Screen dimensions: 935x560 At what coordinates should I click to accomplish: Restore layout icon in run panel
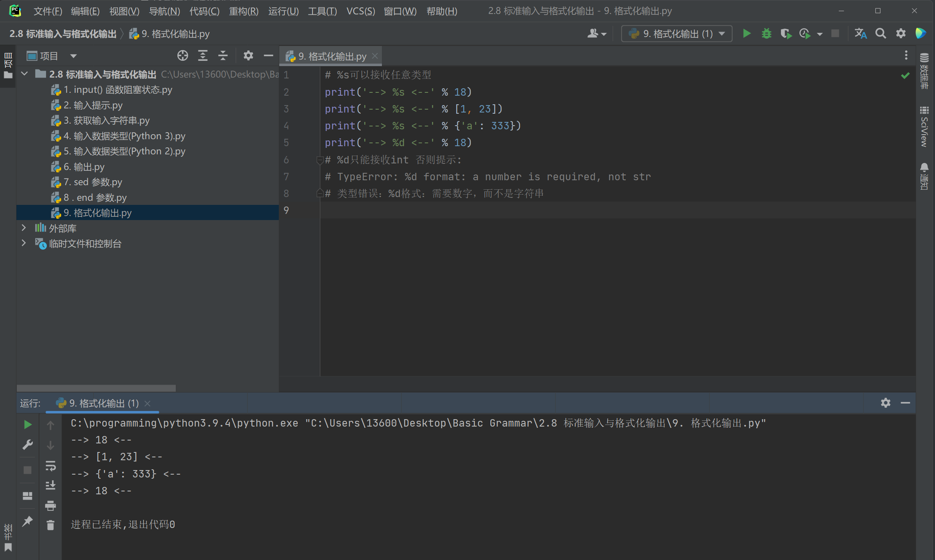[x=28, y=496]
